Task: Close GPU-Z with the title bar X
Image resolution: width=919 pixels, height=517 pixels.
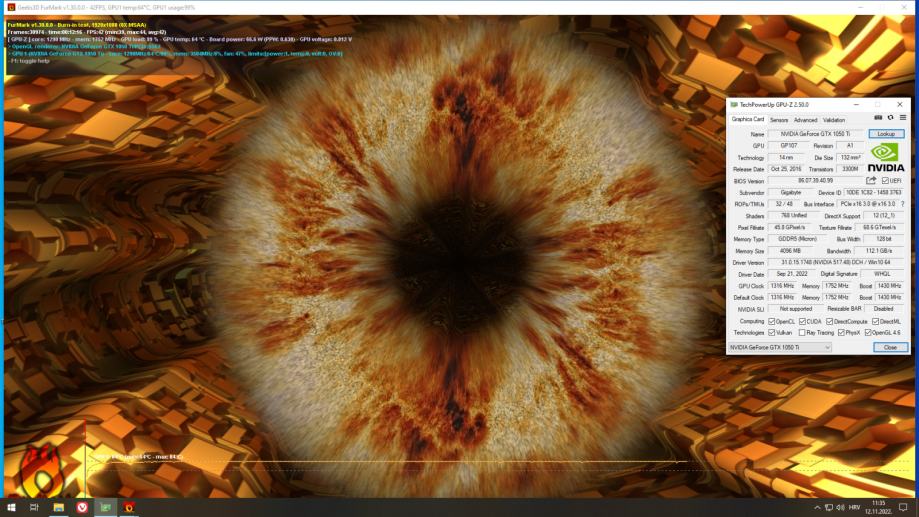Action: click(900, 104)
